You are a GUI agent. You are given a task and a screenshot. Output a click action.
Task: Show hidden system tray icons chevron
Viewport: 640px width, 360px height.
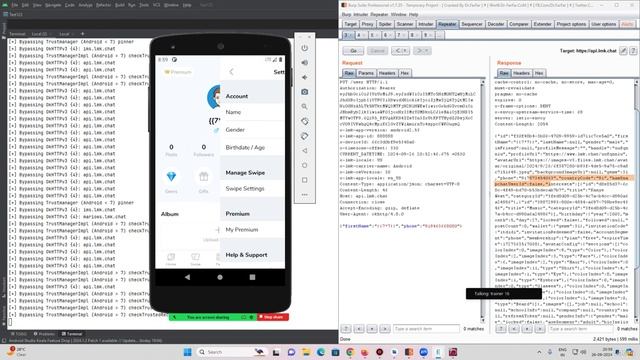click(x=539, y=352)
